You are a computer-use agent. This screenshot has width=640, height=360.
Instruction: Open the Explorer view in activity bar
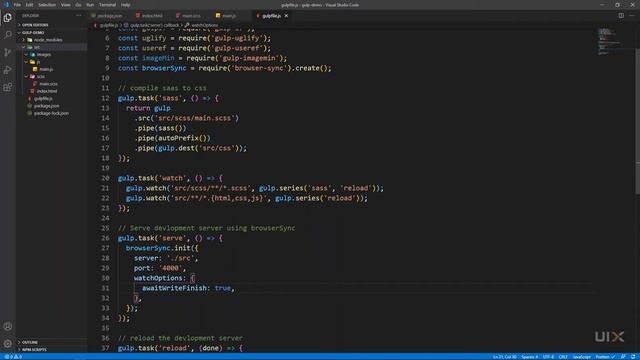pyautogui.click(x=8, y=18)
